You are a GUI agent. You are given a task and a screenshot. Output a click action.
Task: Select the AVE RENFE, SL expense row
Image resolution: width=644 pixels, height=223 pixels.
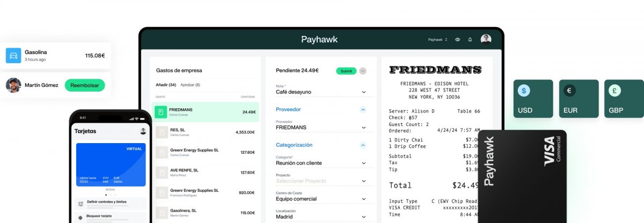206,172
